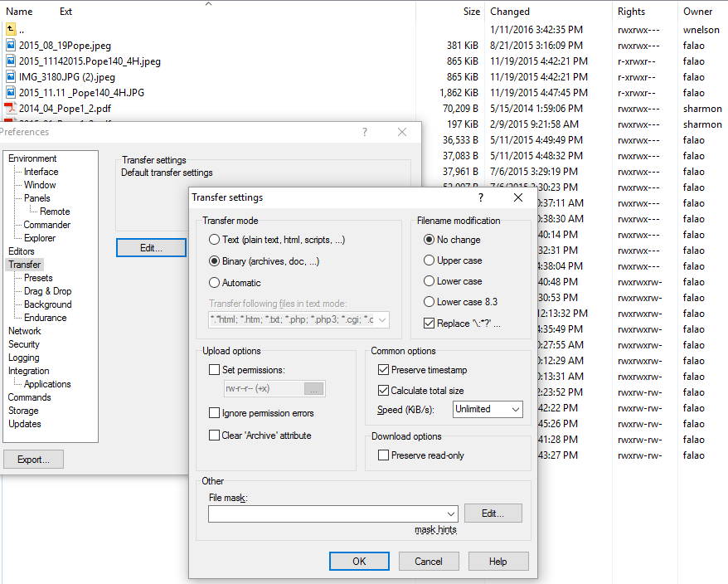Click the parent directory folder icon
The image size is (728, 584).
click(11, 29)
